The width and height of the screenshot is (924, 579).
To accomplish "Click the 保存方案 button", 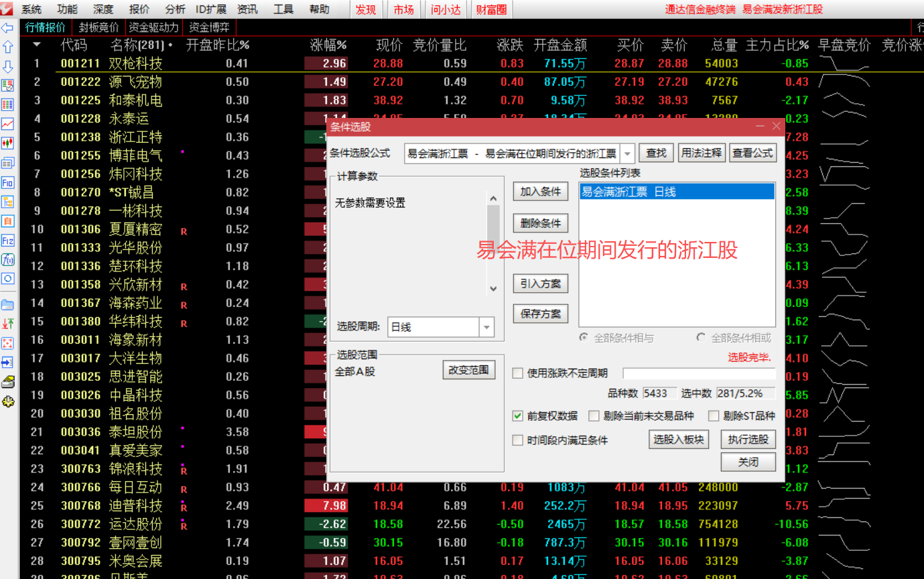I will [541, 314].
